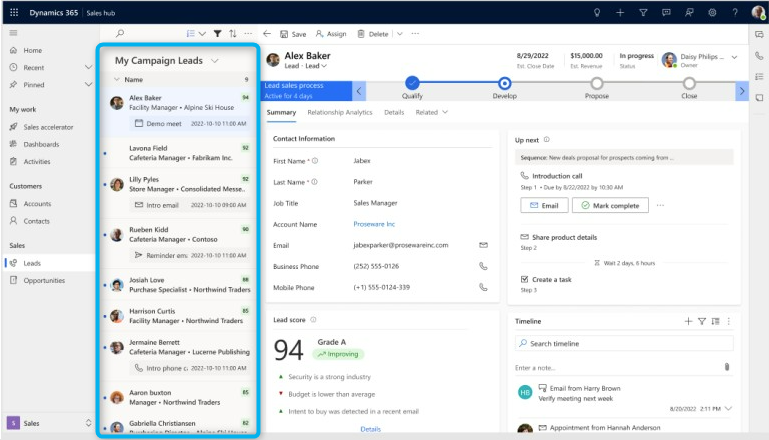
Task: Click the Up next info icon
Action: [547, 140]
